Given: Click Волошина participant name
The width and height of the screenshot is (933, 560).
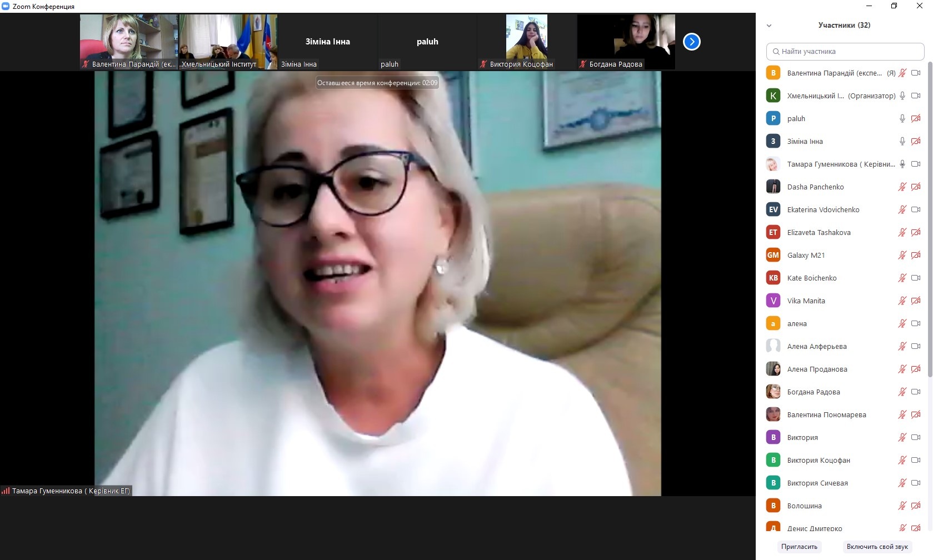Looking at the screenshot, I should [804, 506].
